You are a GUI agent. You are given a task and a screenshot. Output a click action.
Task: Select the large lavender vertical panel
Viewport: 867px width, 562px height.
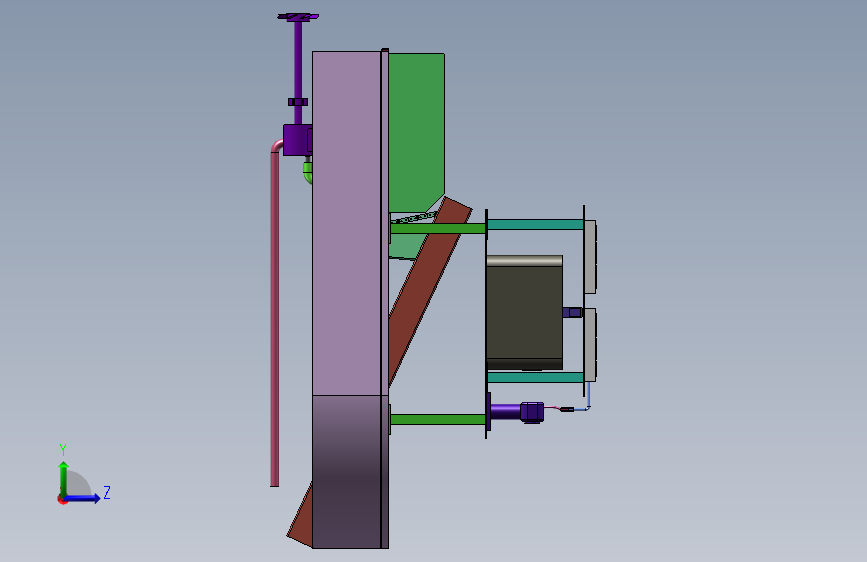pos(347,223)
